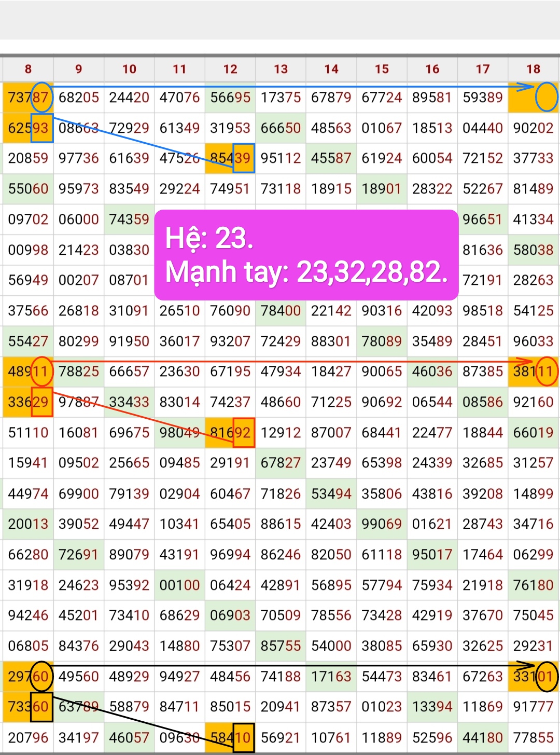Screen dimensions: 560x755
Task: Click the cell 94246
Action: 28,615
